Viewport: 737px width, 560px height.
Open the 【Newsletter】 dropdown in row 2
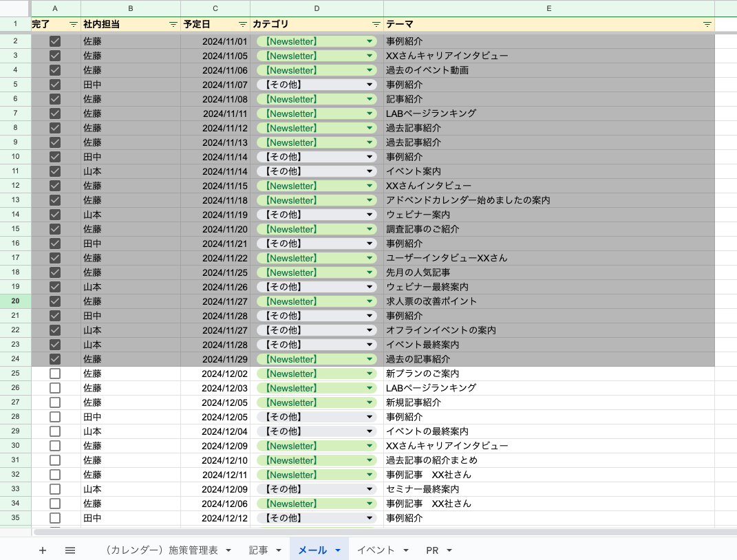369,41
